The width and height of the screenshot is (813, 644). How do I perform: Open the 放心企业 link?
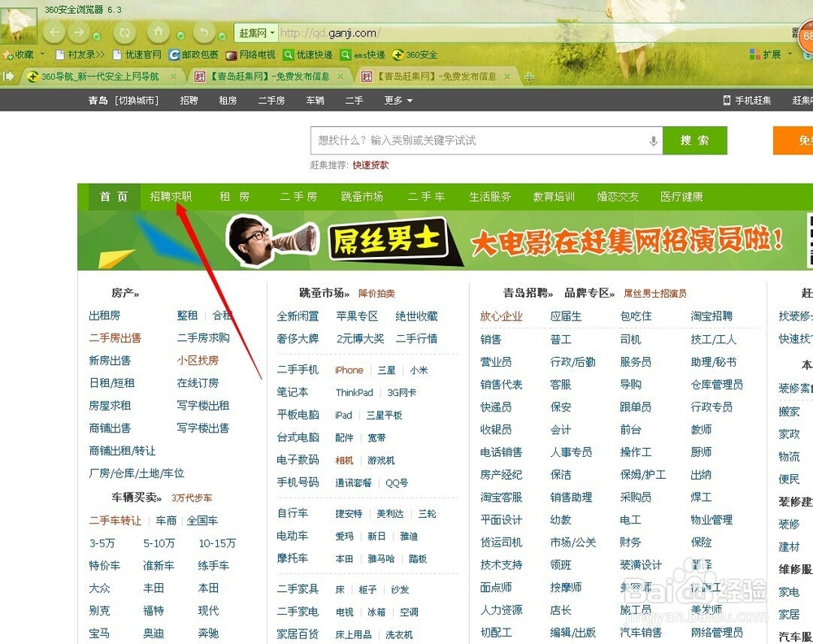(x=502, y=316)
